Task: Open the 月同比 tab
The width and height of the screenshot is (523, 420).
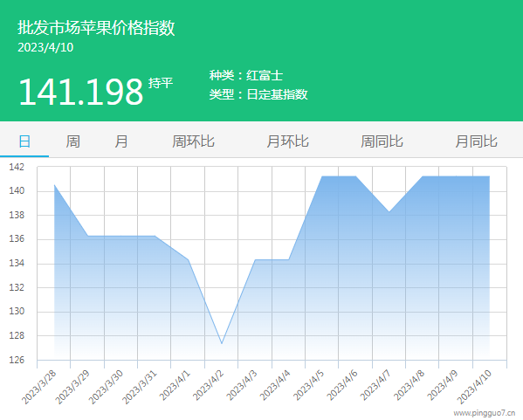Action: pyautogui.click(x=477, y=141)
